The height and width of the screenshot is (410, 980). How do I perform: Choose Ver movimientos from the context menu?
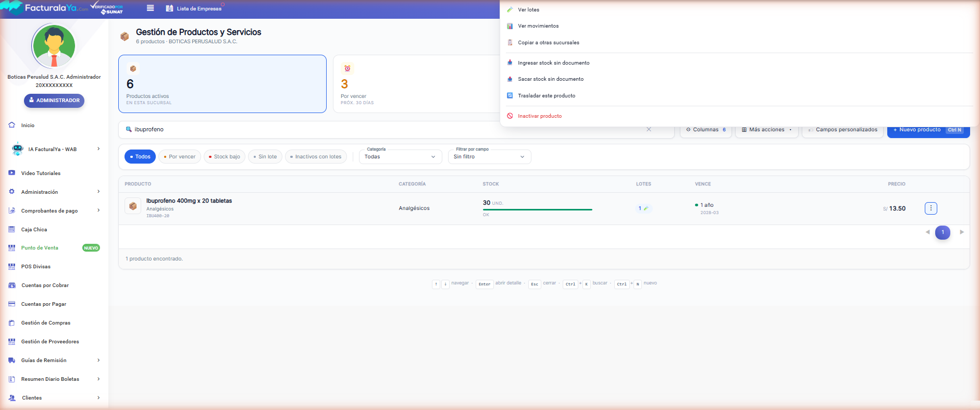click(538, 26)
